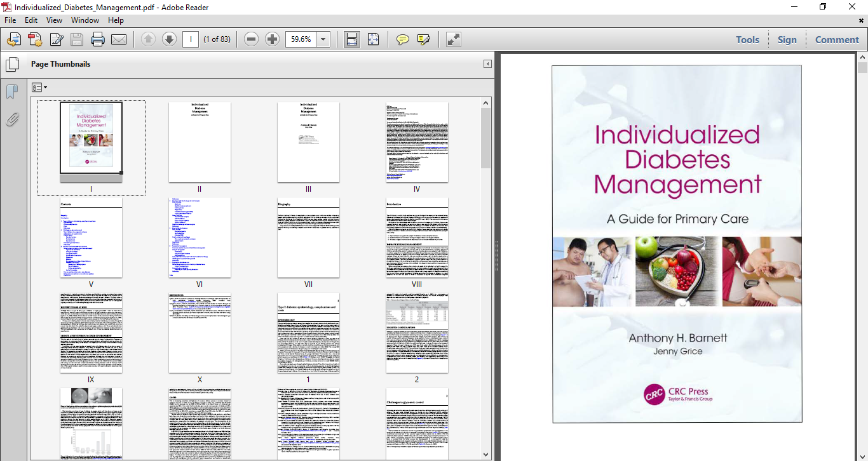Screen dimensions: 868x461
Task: Click the Convert file to PDF icon
Action: point(35,39)
